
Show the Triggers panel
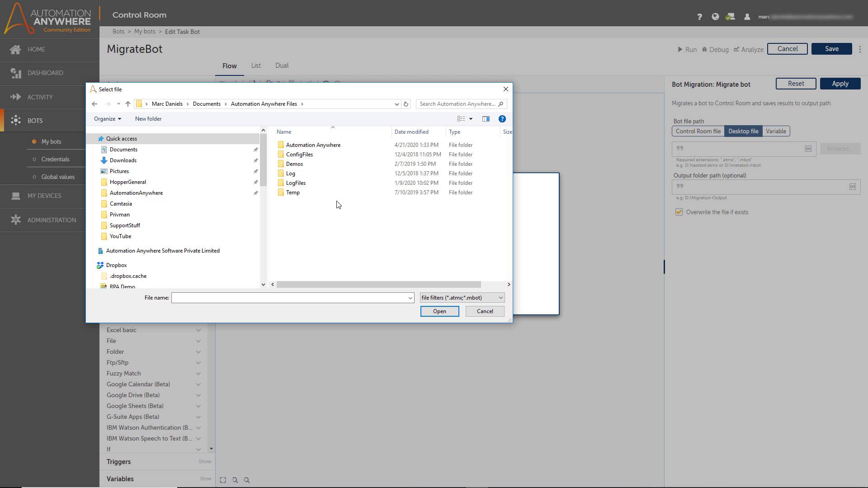pyautogui.click(x=205, y=462)
